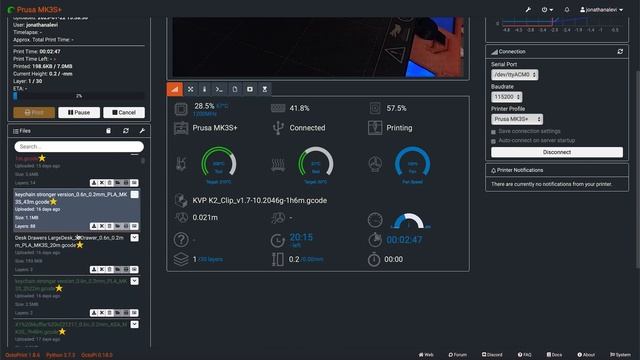
Task: Click the layers stack icon on dashboard
Action: [181, 259]
